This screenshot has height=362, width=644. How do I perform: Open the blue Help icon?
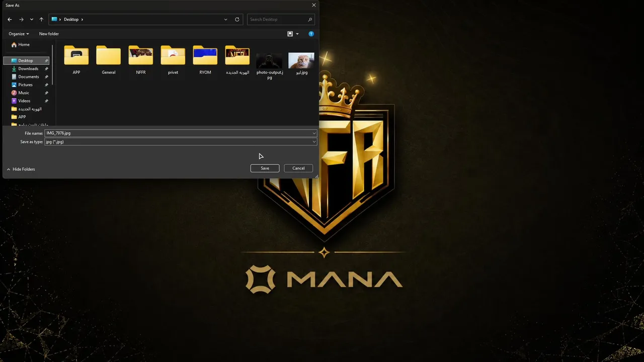point(311,34)
